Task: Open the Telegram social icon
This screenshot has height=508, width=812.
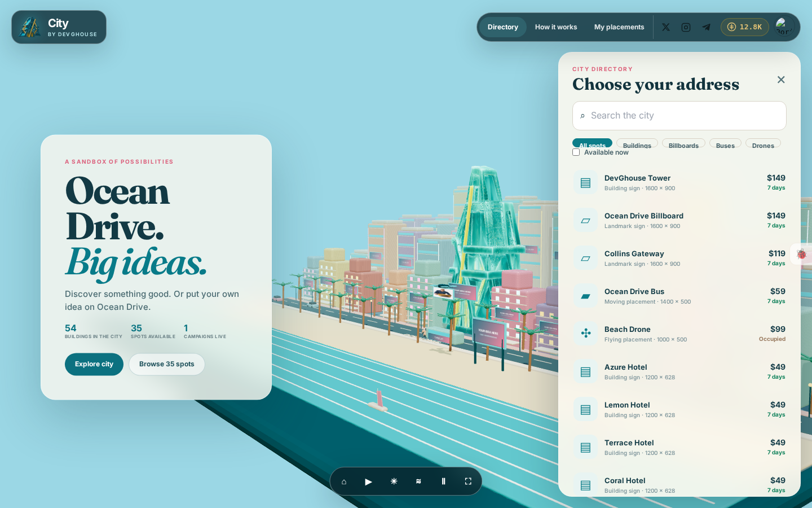Action: 706,27
